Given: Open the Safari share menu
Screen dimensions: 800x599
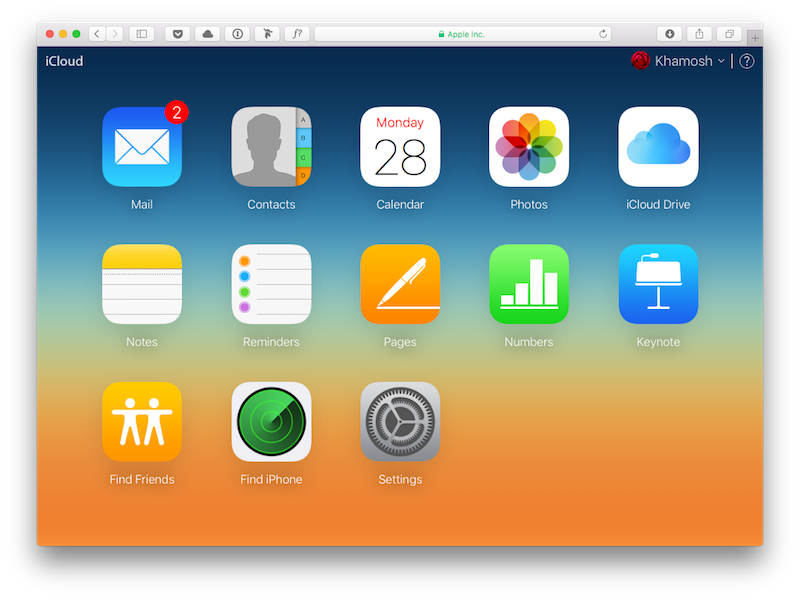Looking at the screenshot, I should [x=700, y=34].
